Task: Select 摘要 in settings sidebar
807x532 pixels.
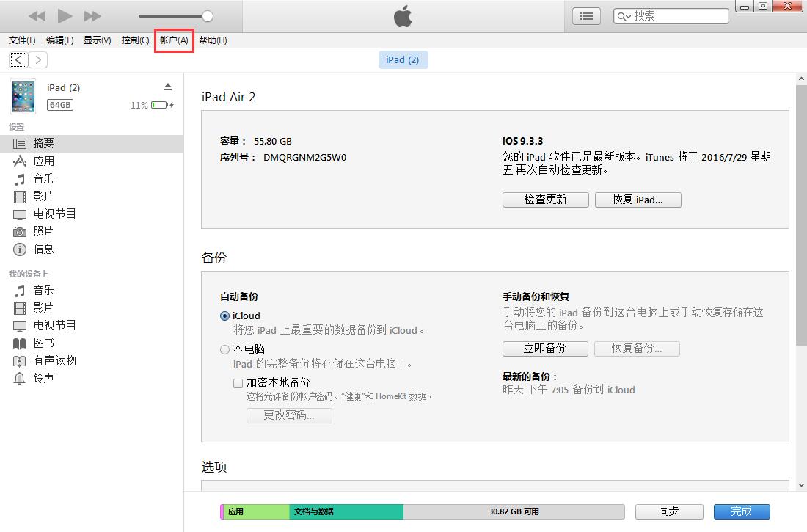Action: click(92, 144)
